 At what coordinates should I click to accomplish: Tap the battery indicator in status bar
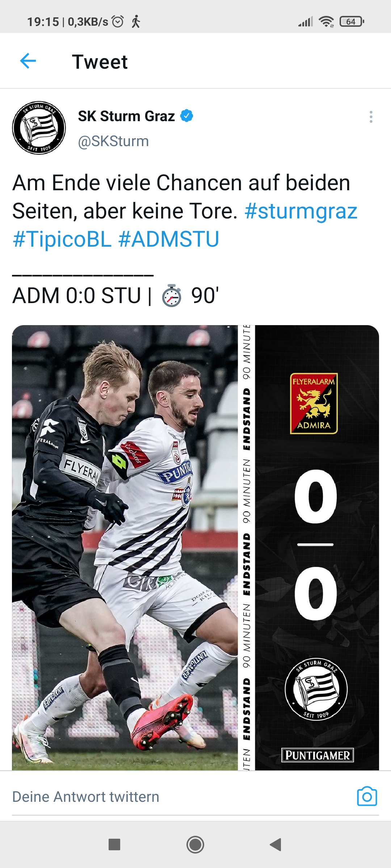[352, 22]
